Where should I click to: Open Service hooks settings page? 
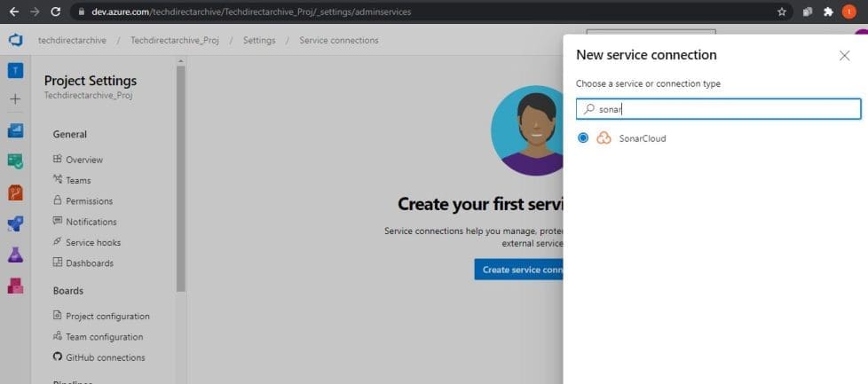click(92, 242)
